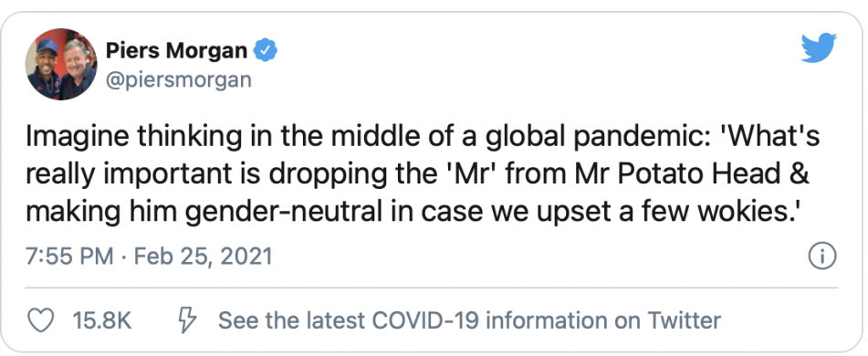Click the display name Piers Morgan
Viewport: 868px width, 356px height.
pyautogui.click(x=176, y=51)
